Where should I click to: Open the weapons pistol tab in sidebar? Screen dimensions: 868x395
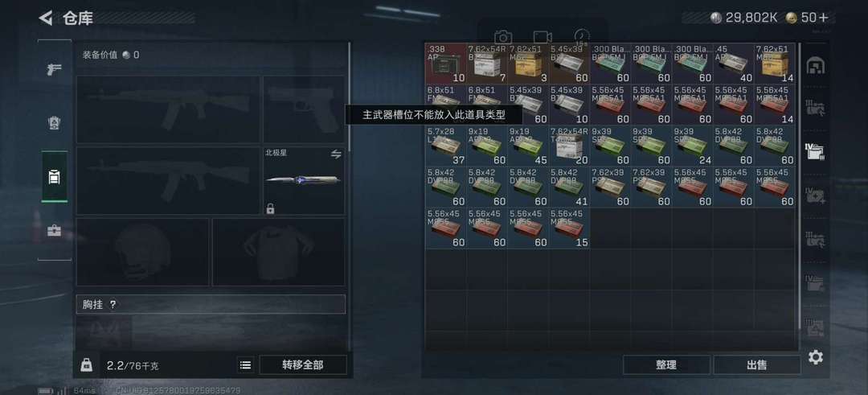pyautogui.click(x=55, y=70)
